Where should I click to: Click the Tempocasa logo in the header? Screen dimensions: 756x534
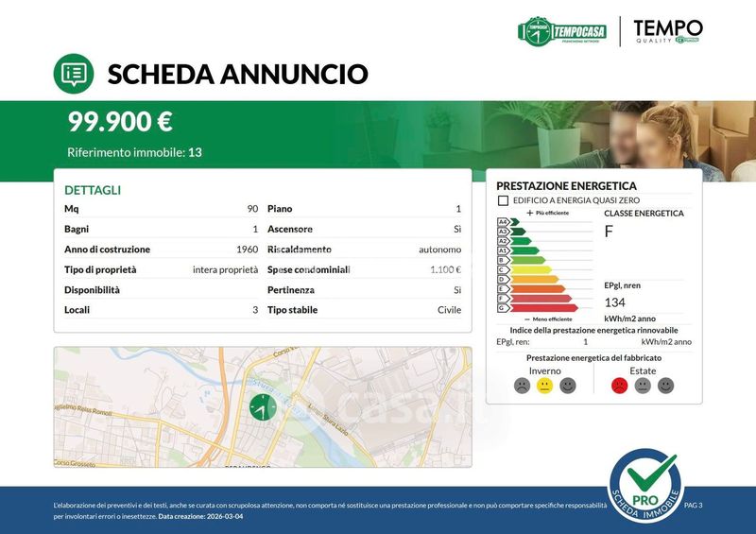tap(562, 31)
